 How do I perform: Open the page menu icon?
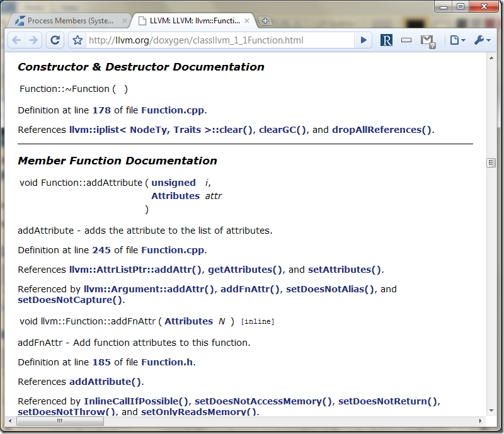(x=457, y=40)
